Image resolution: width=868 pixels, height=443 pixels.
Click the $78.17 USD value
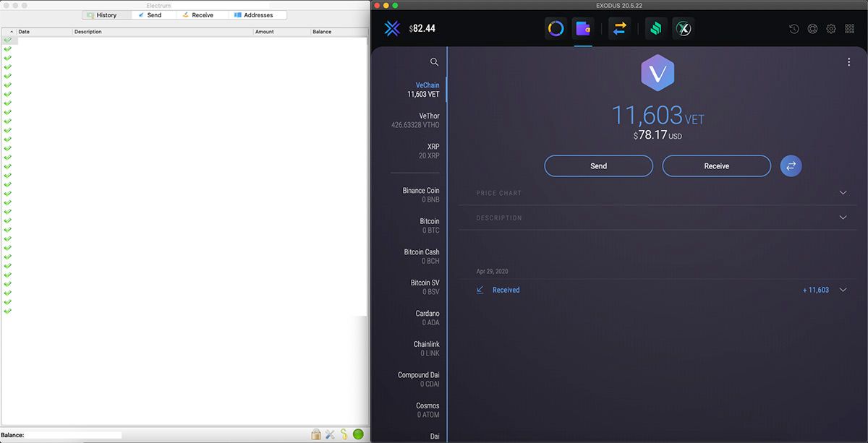pos(658,135)
